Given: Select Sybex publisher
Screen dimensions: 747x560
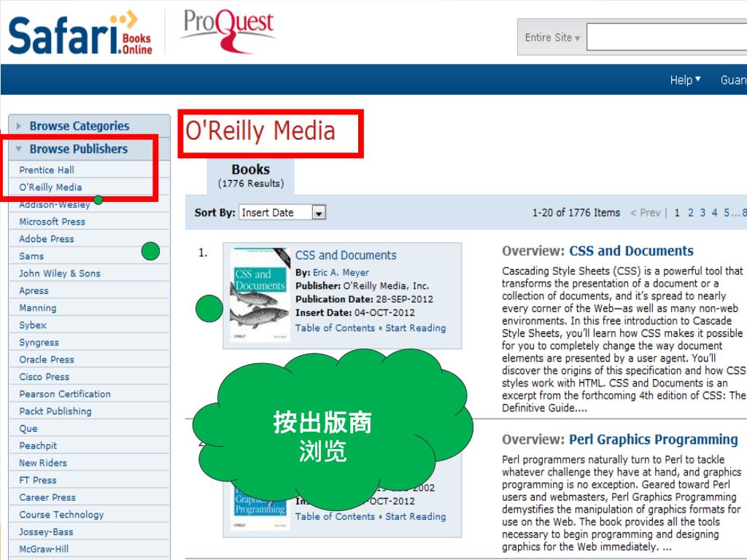Looking at the screenshot, I should (32, 325).
